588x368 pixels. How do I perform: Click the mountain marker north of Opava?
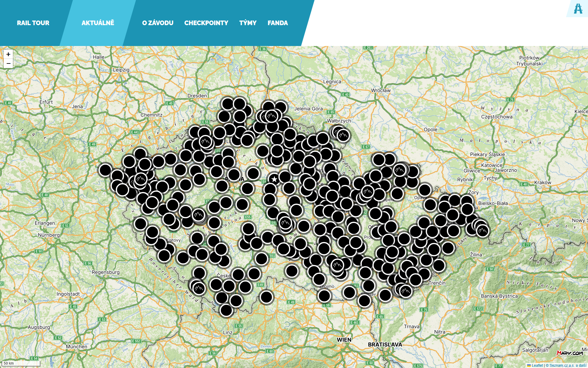coord(399,170)
